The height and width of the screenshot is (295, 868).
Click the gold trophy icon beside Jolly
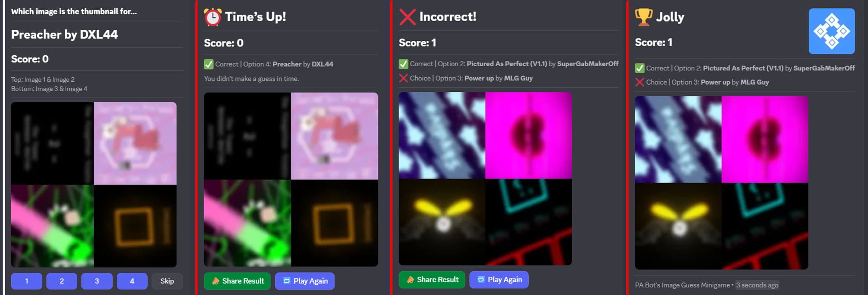point(644,17)
